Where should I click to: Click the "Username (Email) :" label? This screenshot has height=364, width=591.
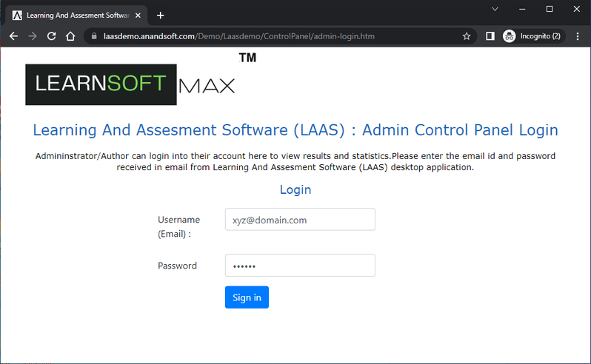178,226
